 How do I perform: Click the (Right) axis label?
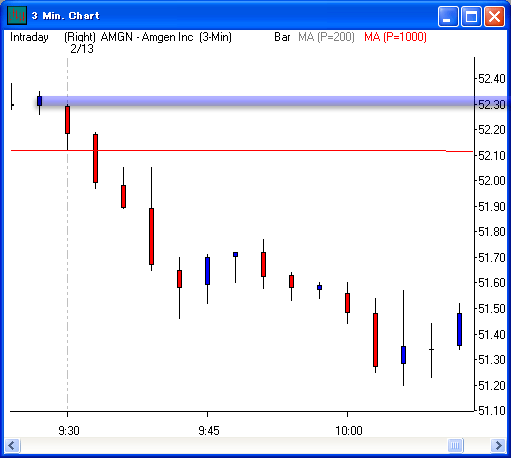[x=80, y=37]
